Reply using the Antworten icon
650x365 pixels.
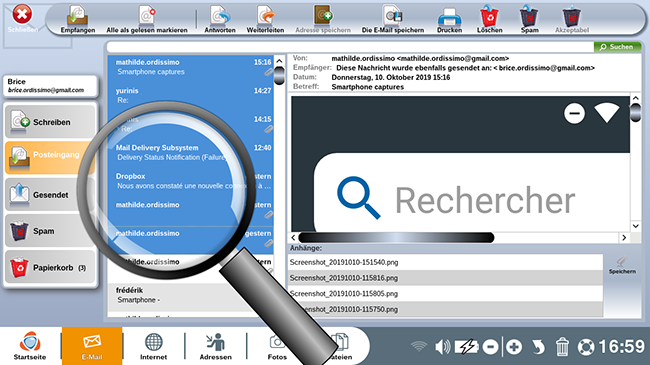coord(220,19)
